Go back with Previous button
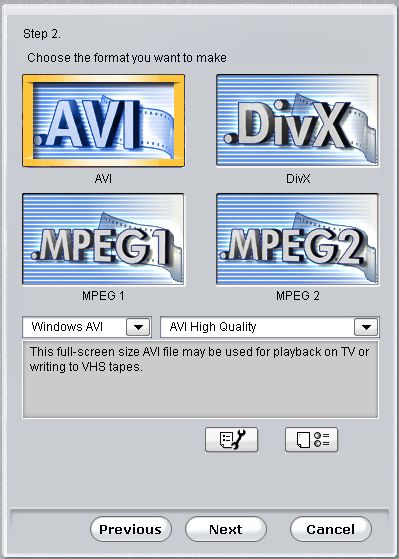 click(x=131, y=529)
